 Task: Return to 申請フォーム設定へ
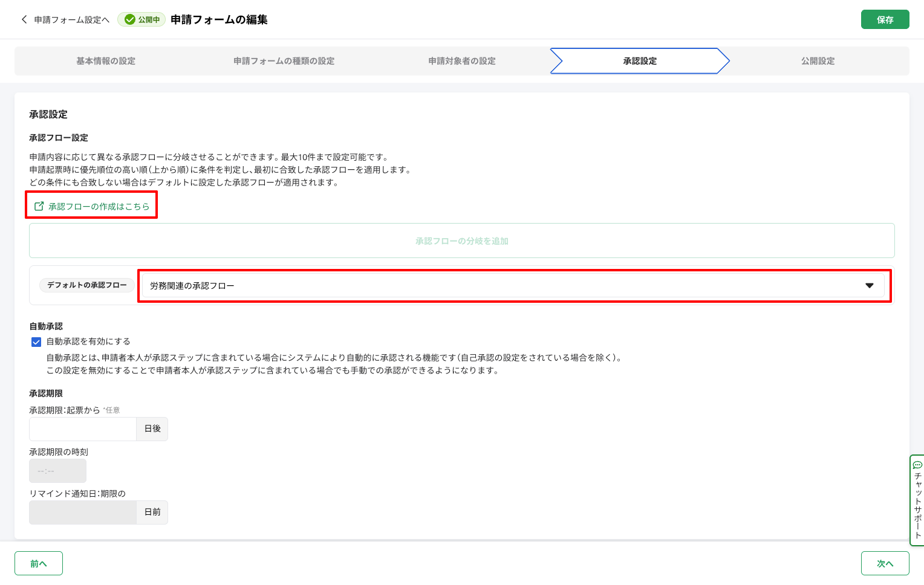(x=72, y=20)
